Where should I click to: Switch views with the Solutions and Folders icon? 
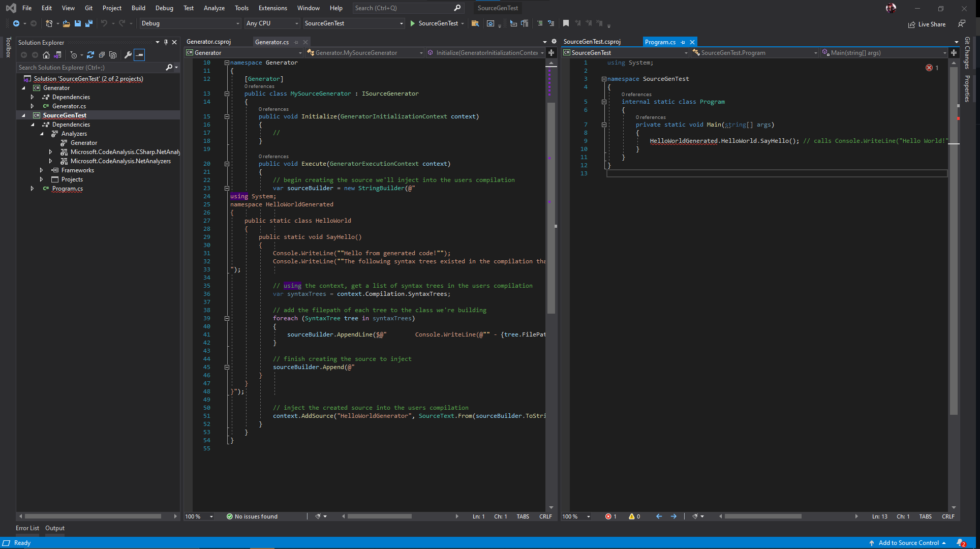pyautogui.click(x=57, y=55)
